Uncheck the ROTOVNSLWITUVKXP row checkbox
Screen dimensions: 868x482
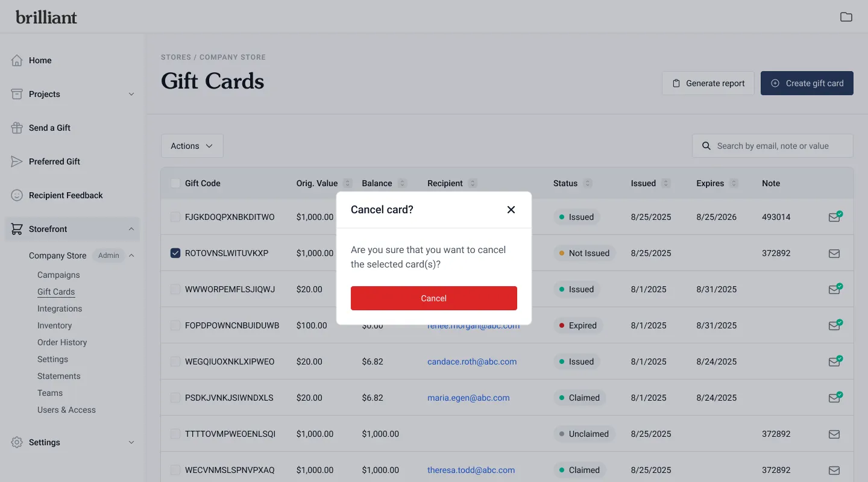[175, 253]
